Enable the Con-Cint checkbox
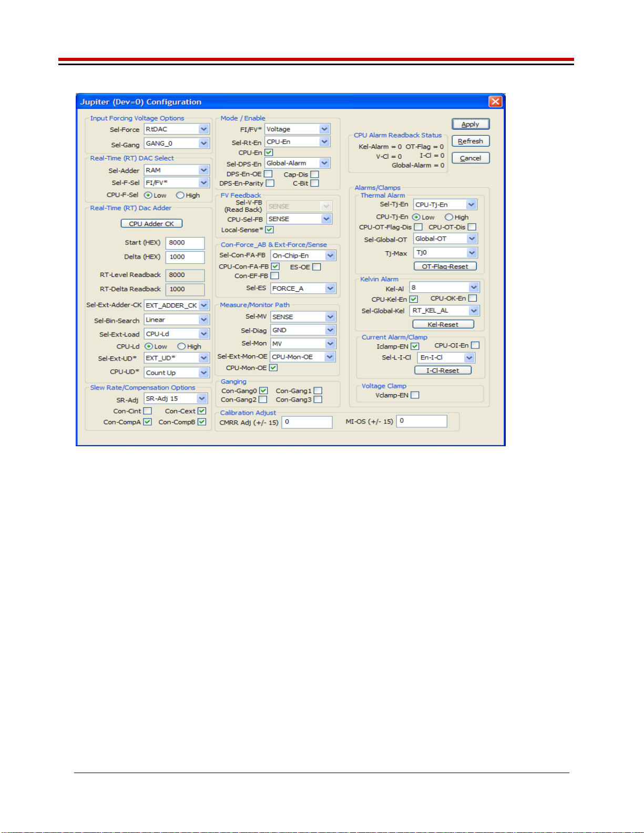The width and height of the screenshot is (644, 833). pyautogui.click(x=148, y=411)
